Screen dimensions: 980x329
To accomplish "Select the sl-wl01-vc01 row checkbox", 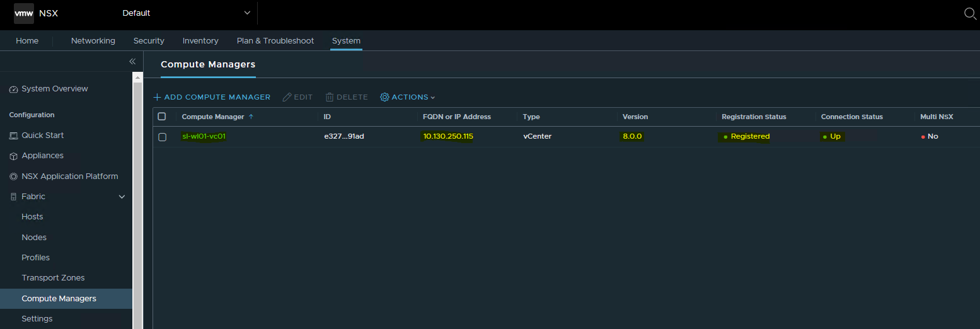I will pyautogui.click(x=162, y=137).
